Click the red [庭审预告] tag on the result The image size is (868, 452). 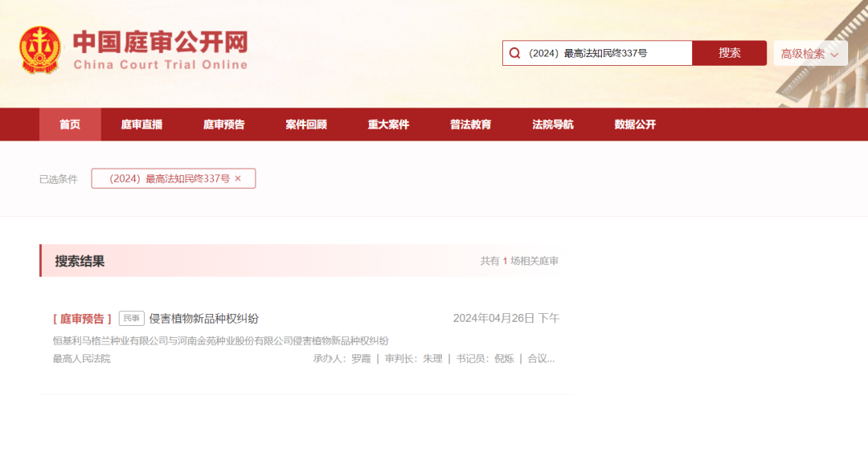(83, 319)
